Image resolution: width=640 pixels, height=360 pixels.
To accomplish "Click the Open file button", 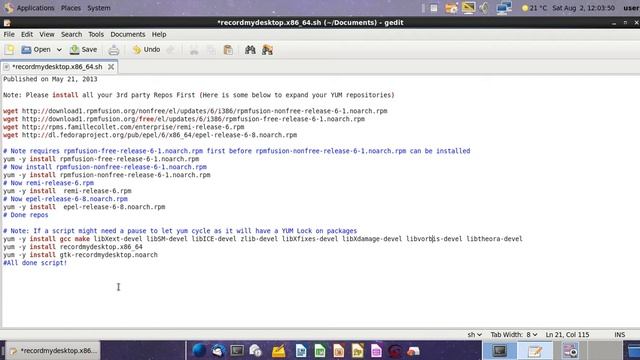I will point(36,50).
